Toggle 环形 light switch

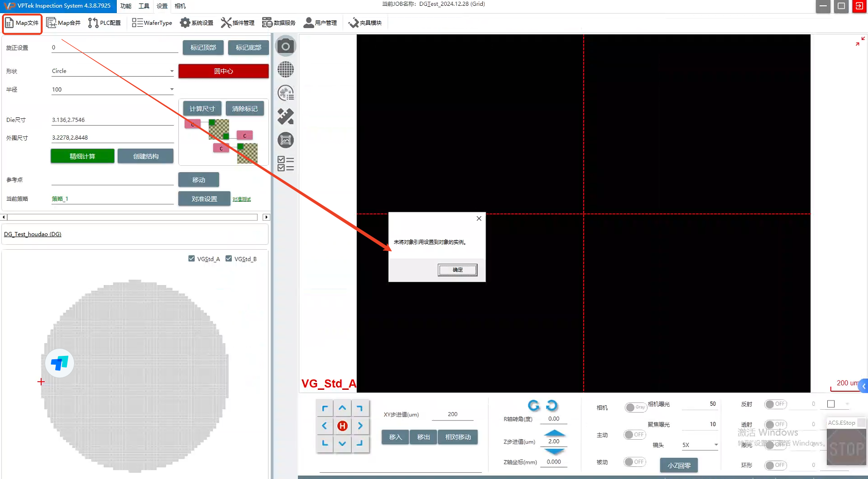[776, 465]
